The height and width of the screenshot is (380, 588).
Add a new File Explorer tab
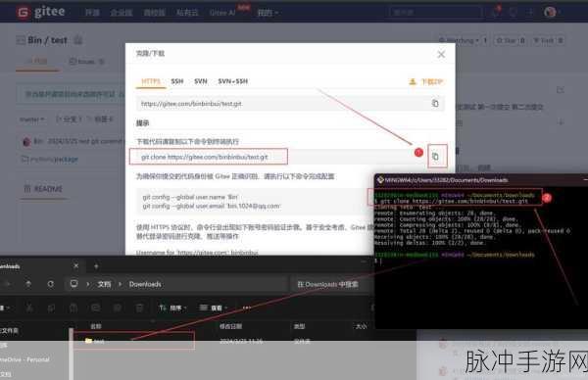pos(96,266)
